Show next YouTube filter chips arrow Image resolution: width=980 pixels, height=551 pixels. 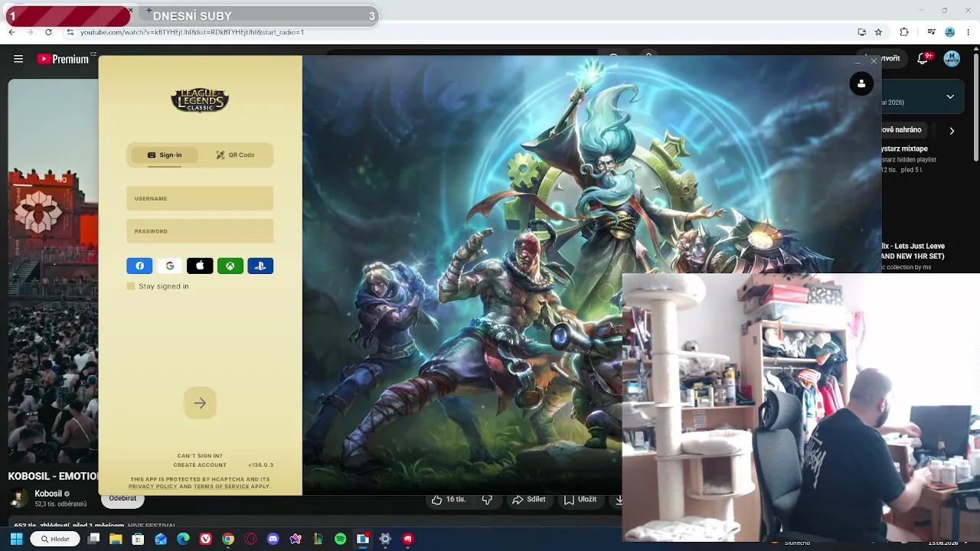[952, 131]
